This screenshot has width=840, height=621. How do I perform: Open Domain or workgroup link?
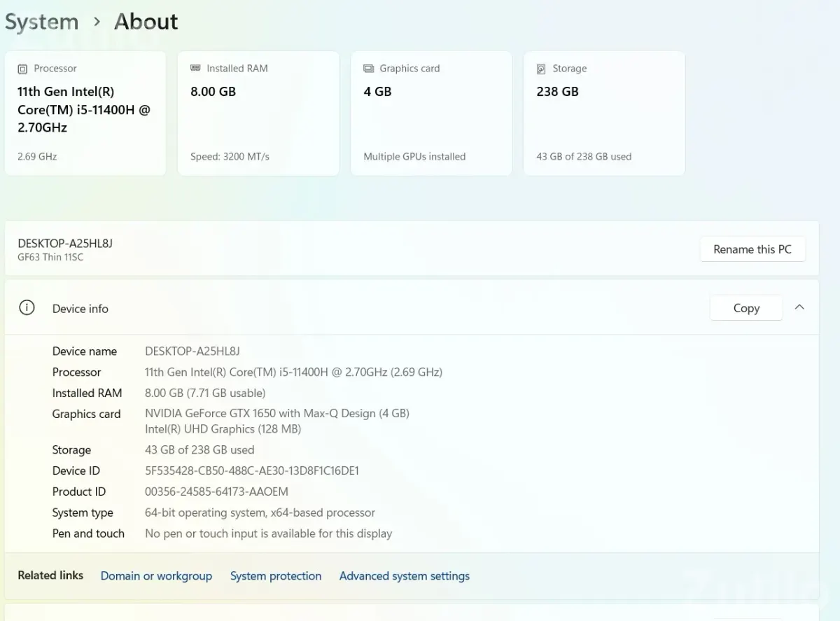click(x=156, y=575)
